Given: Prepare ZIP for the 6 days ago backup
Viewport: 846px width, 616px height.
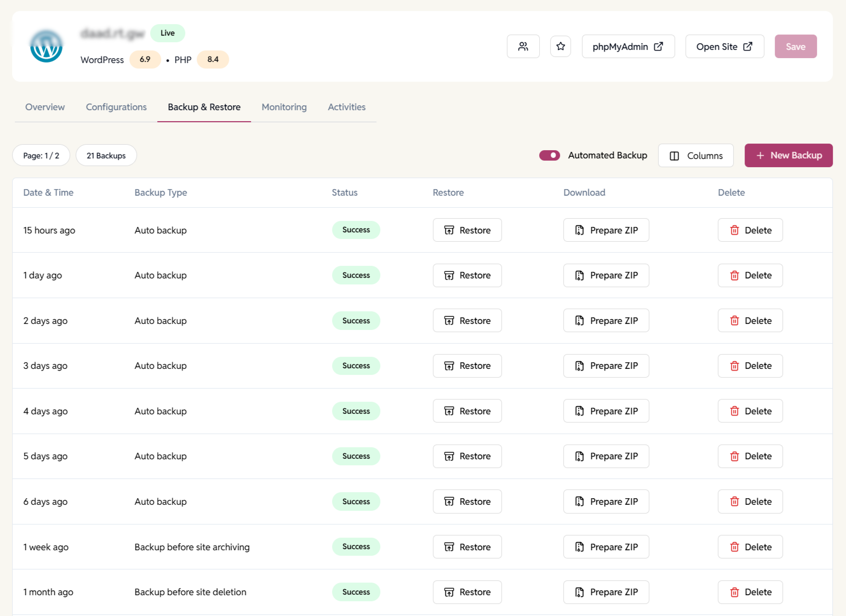Looking at the screenshot, I should tap(606, 501).
